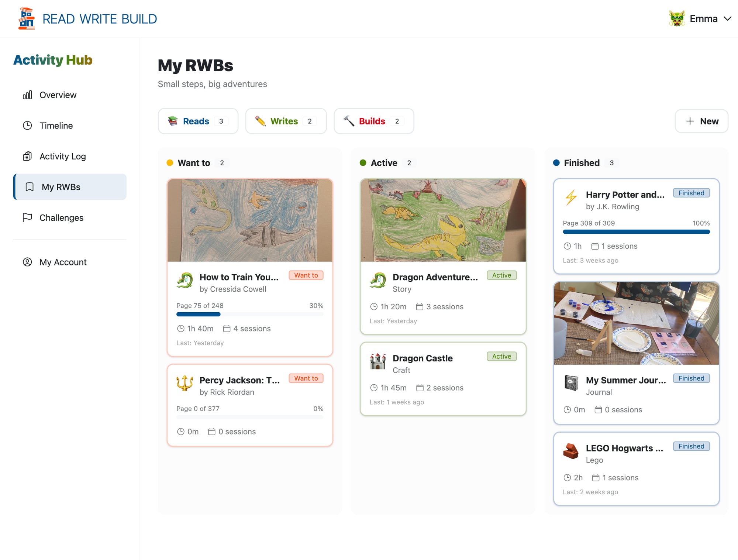Toggle the Builds filter

(373, 121)
